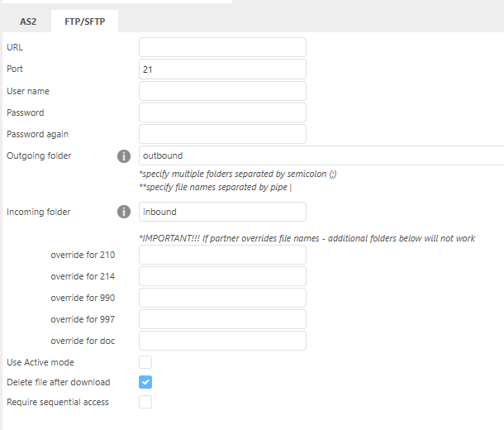The width and height of the screenshot is (504, 430).
Task: Click the override for 990 text box
Action: (222, 298)
